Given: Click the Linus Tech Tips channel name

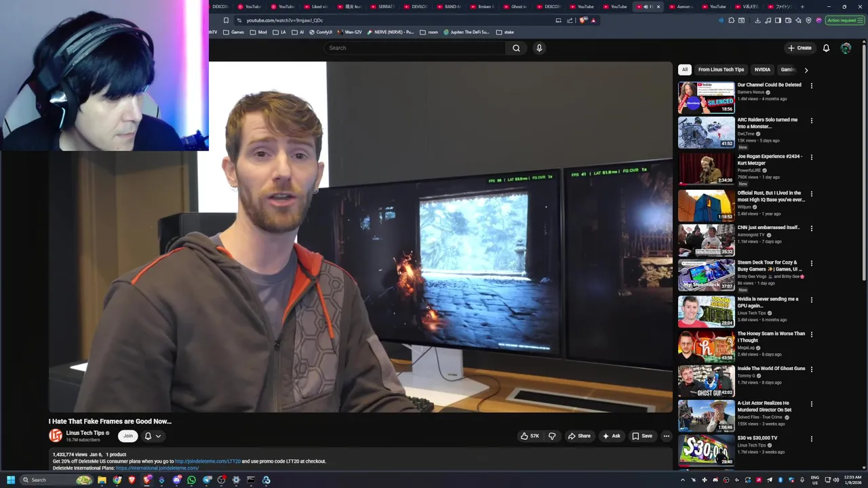Looking at the screenshot, I should (85, 432).
